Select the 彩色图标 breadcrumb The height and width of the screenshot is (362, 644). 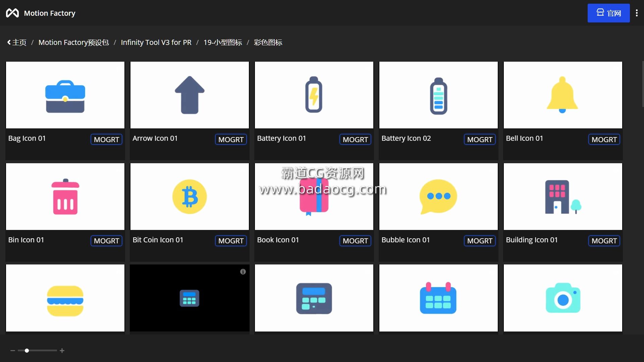268,43
